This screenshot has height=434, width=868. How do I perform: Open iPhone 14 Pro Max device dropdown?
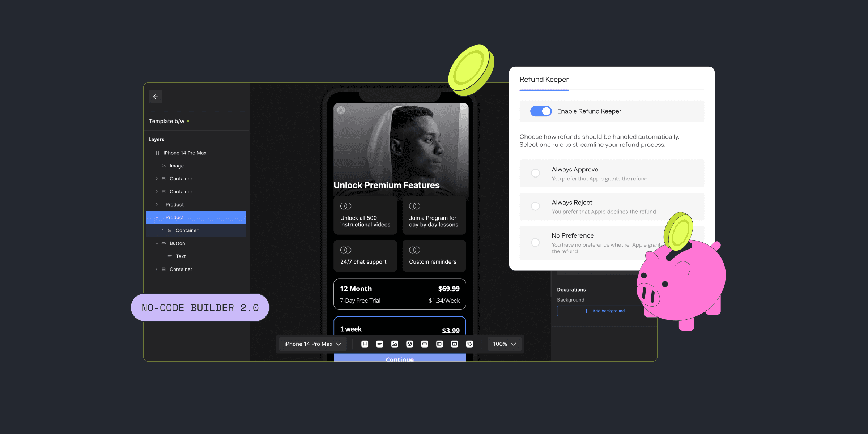[312, 344]
